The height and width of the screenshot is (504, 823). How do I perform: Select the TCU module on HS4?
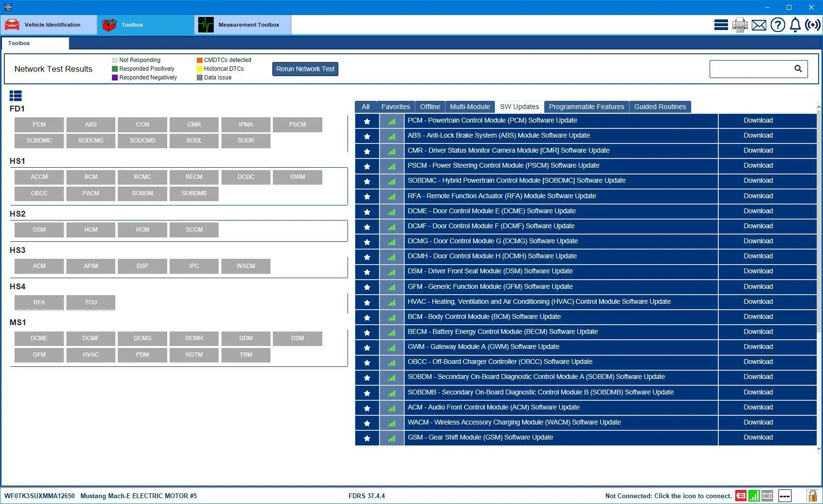tap(91, 302)
